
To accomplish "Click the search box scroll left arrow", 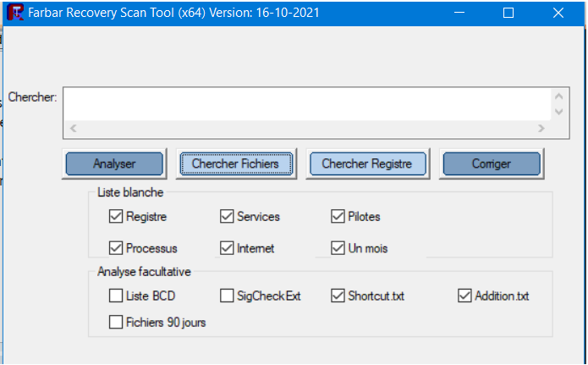I will tap(73, 129).
